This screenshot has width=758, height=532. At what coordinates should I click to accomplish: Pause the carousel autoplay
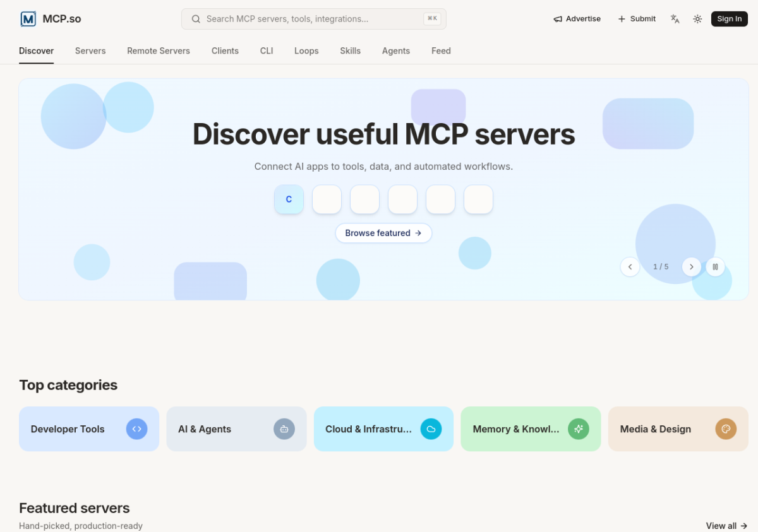click(x=715, y=267)
